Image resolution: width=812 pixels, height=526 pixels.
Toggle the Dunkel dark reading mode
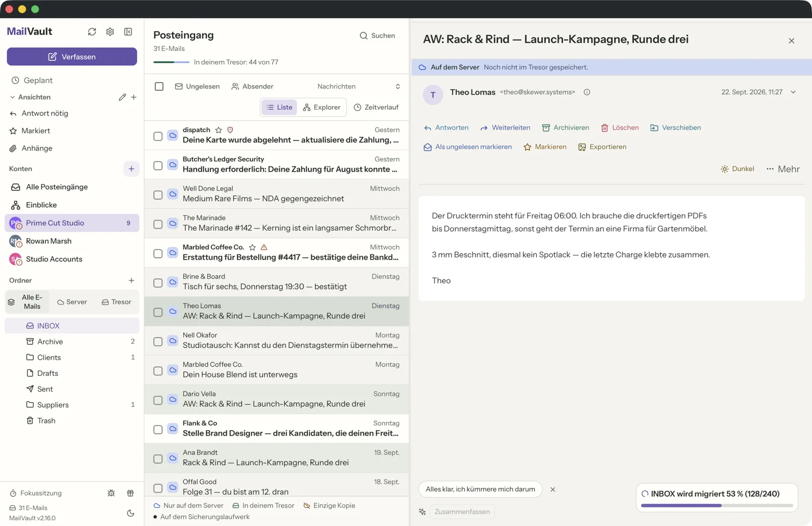[738, 169]
